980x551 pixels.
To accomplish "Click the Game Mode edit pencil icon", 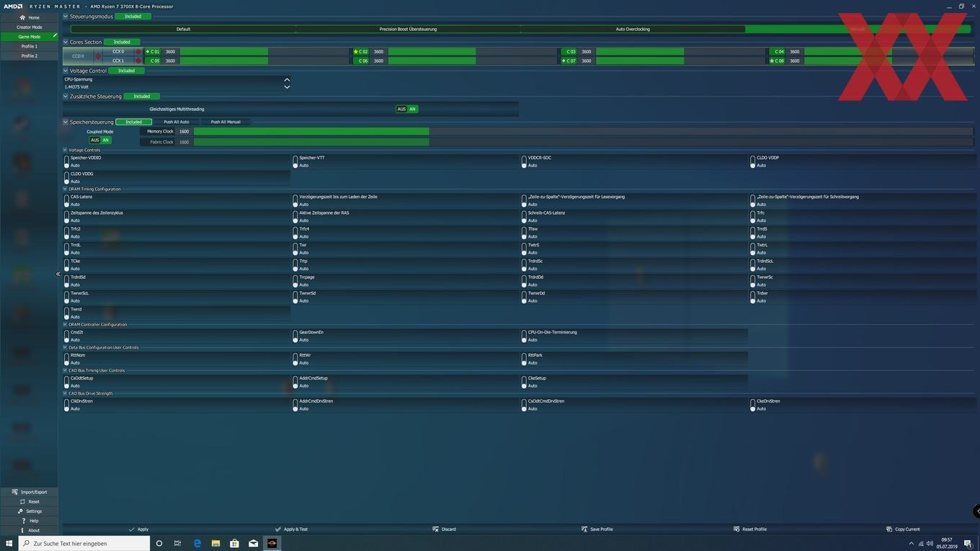I will 55,36.
